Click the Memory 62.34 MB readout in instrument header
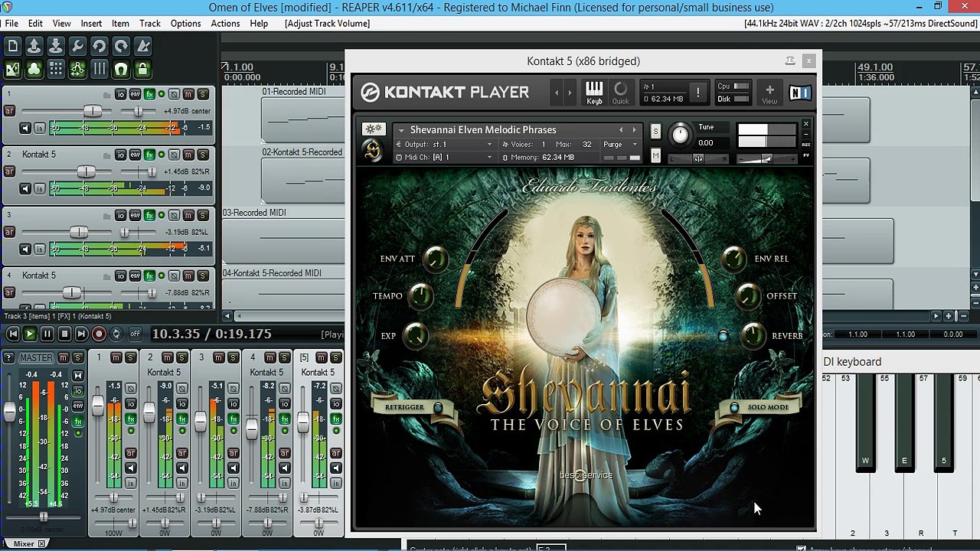 click(x=538, y=158)
